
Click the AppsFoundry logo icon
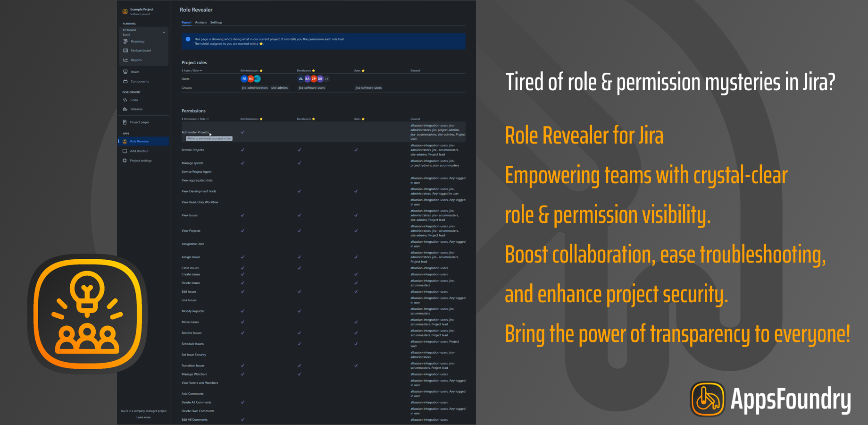(x=708, y=399)
